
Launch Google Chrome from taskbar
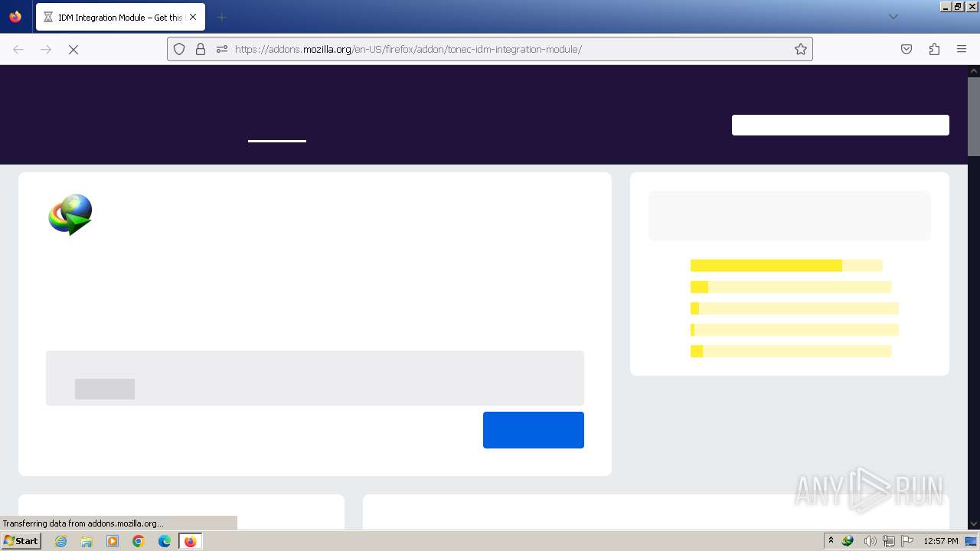click(x=139, y=541)
